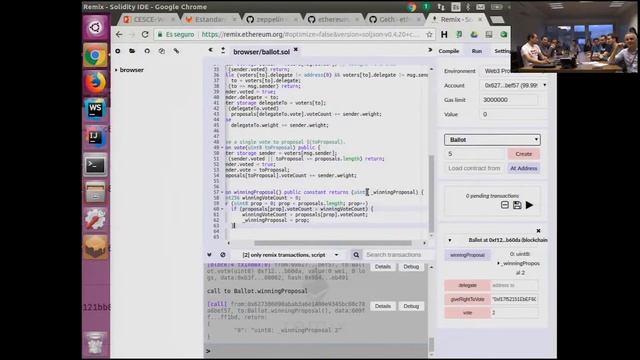Viewport: 640px width, 360px height.
Task: Switch to Run tab
Action: 477,51
